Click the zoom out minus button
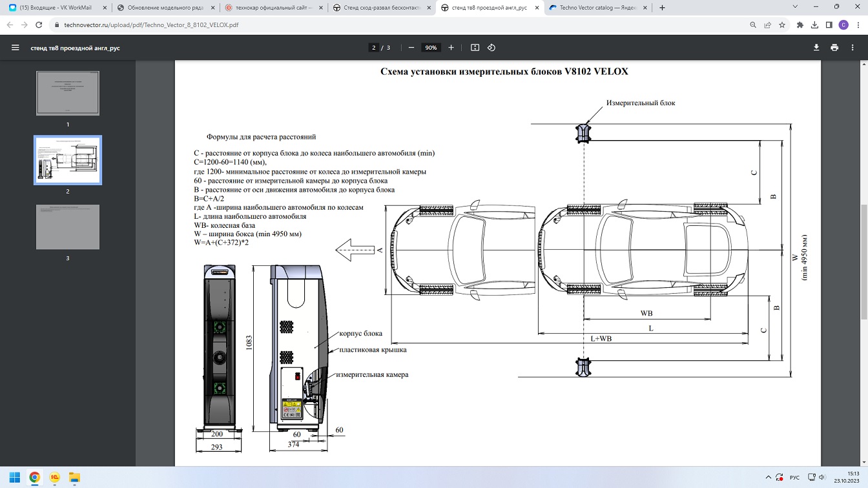Image resolution: width=868 pixels, height=488 pixels. coord(411,48)
